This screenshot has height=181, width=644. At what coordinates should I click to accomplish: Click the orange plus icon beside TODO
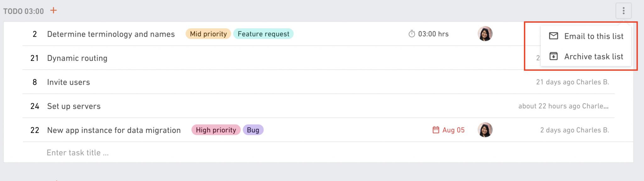[x=53, y=10]
